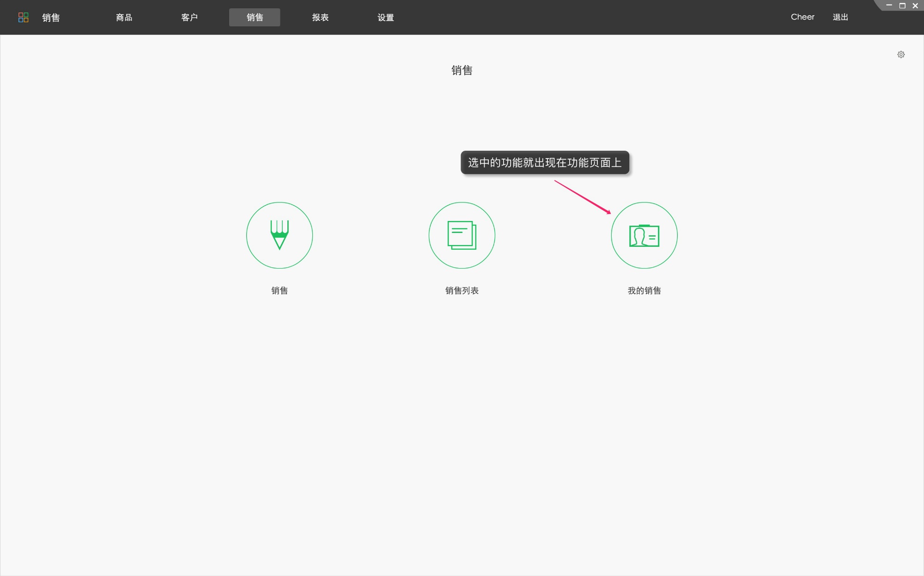Click the pencil icon inside the left circle

(x=279, y=235)
